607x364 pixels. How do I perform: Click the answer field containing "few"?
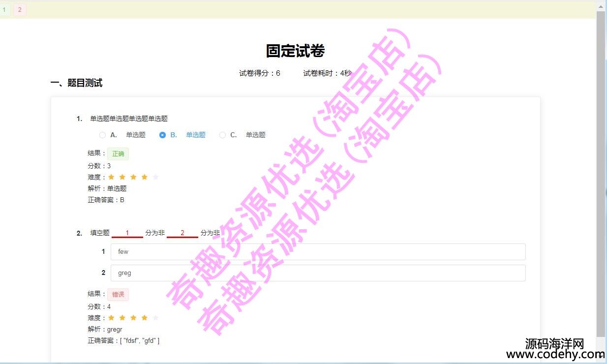point(318,252)
